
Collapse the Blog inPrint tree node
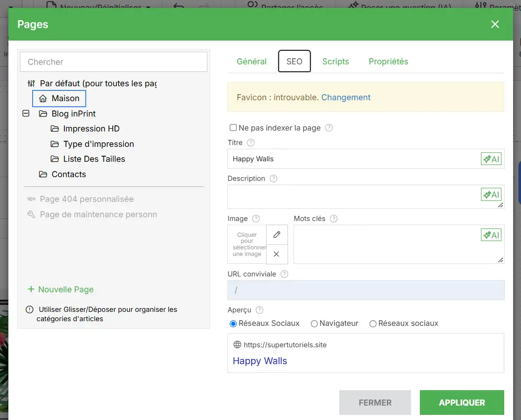coord(26,114)
